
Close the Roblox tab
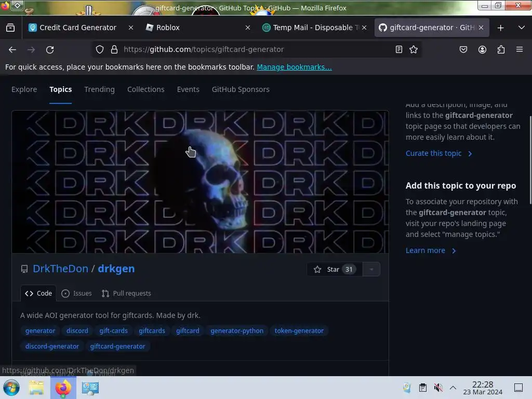click(x=248, y=28)
